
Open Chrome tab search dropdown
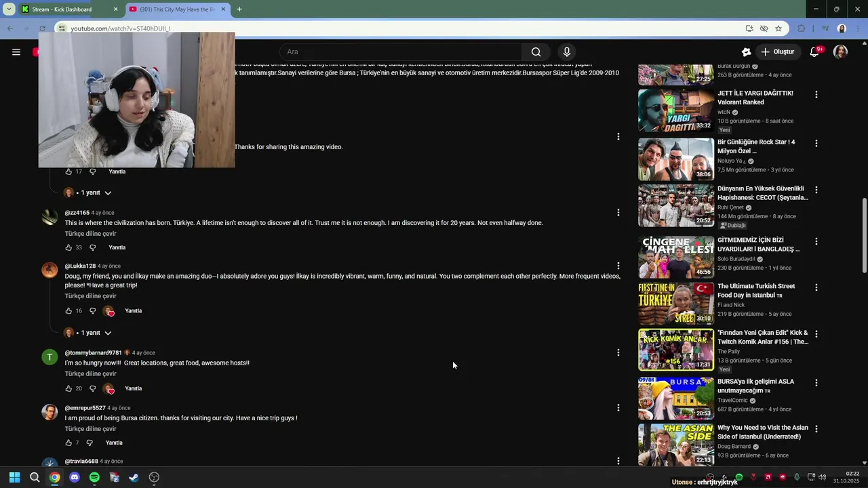9,9
